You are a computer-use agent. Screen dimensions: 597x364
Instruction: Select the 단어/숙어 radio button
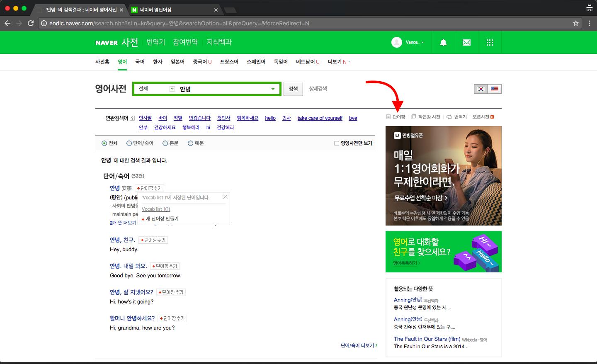pos(129,143)
